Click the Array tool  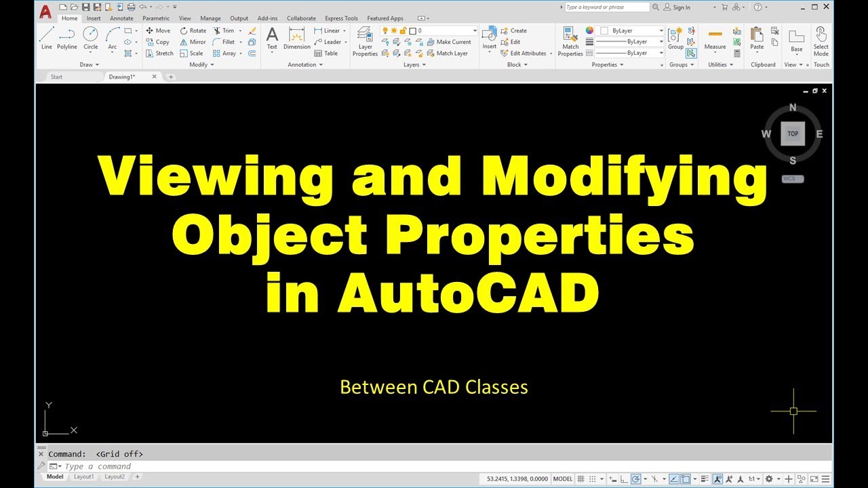click(224, 53)
